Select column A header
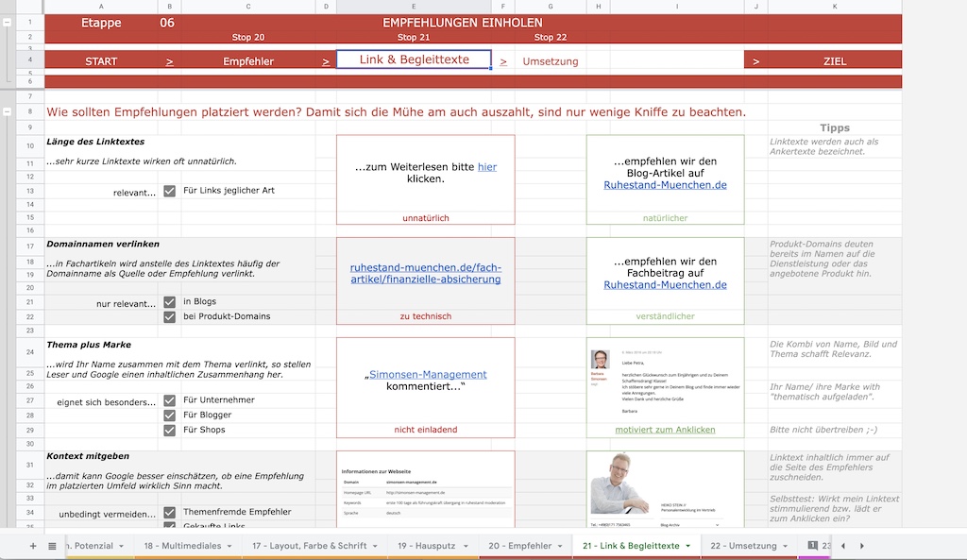Viewport: 967px width, 560px height. 101,7
